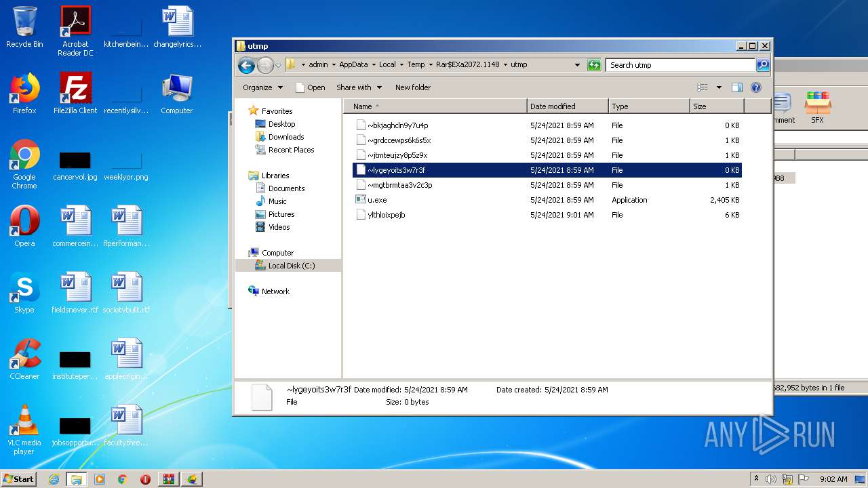Open Internet Explorer from taskbar
The width and height of the screenshot is (868, 488).
pyautogui.click(x=54, y=479)
